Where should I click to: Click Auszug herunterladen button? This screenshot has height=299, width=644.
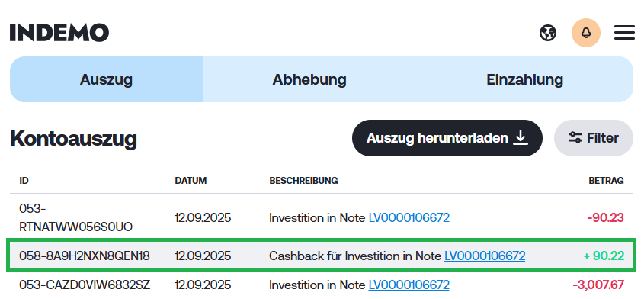(447, 138)
